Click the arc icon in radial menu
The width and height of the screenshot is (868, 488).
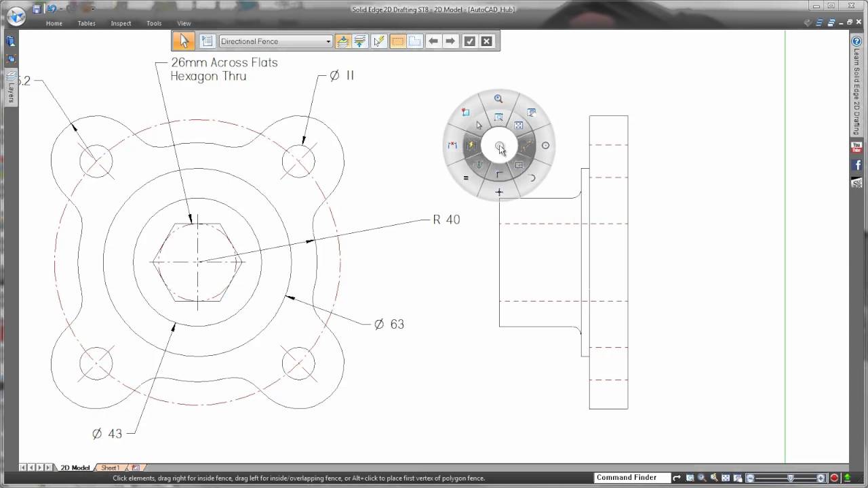pyautogui.click(x=532, y=178)
